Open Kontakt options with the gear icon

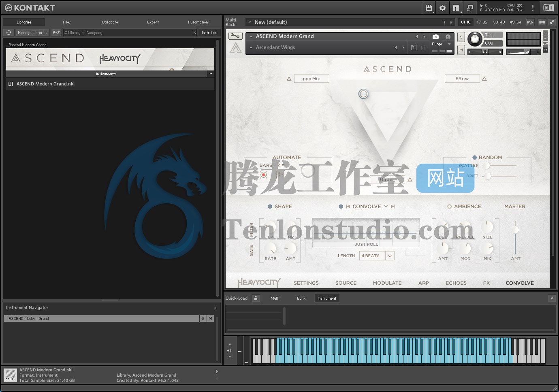tap(442, 7)
